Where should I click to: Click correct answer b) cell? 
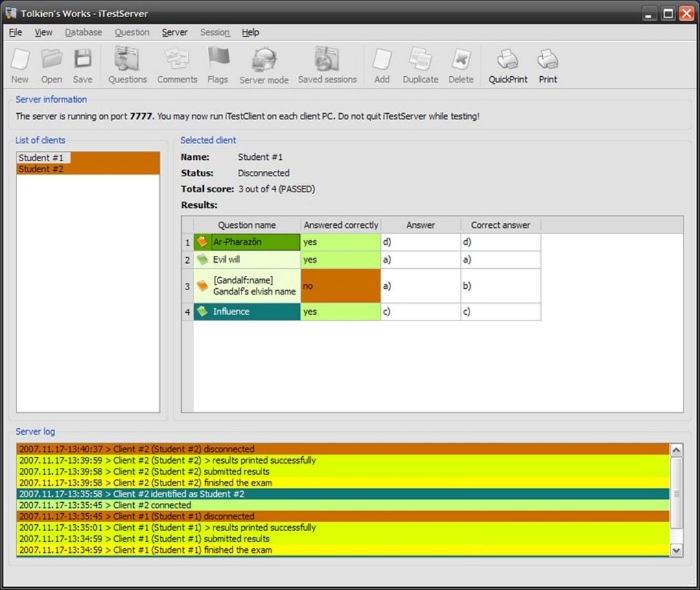(500, 285)
